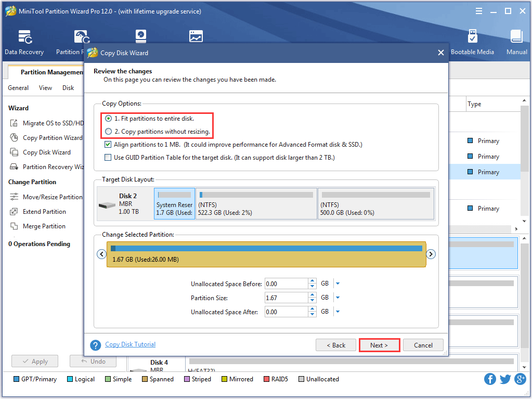Select Fit partitions to entire disk
532x399 pixels.
coord(108,119)
